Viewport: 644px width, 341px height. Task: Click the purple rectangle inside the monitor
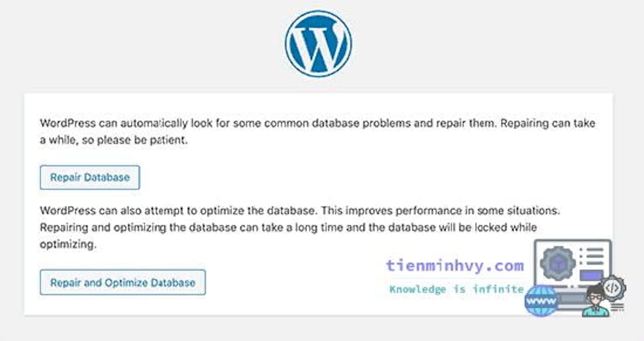[591, 275]
